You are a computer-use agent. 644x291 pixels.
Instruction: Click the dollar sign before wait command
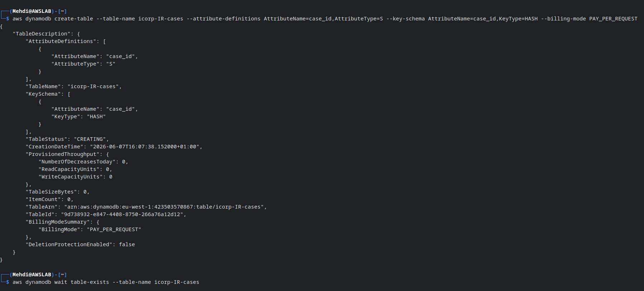tap(8, 282)
